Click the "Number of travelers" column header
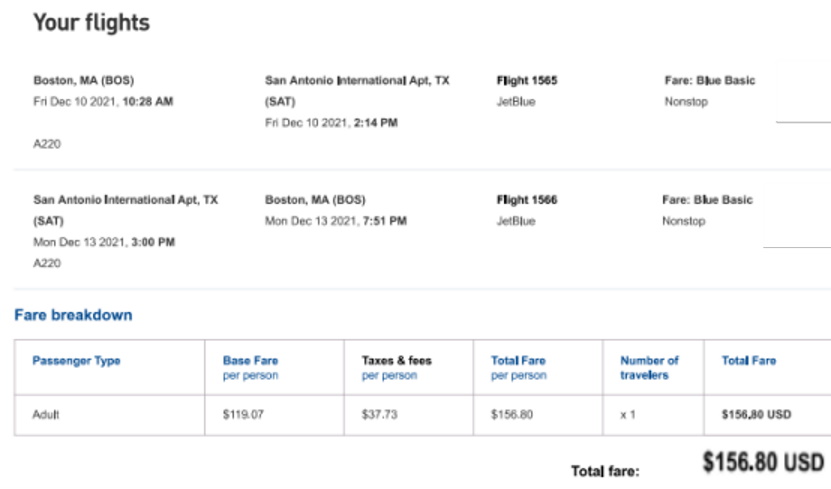 [x=649, y=367]
